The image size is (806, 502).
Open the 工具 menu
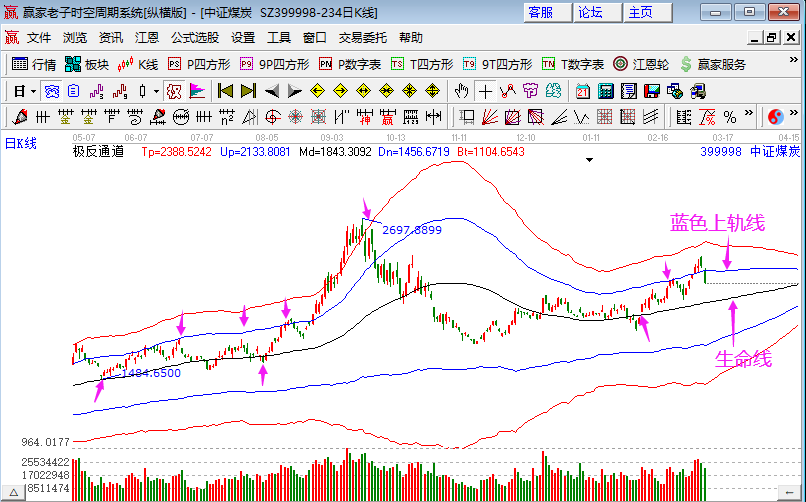(x=279, y=38)
